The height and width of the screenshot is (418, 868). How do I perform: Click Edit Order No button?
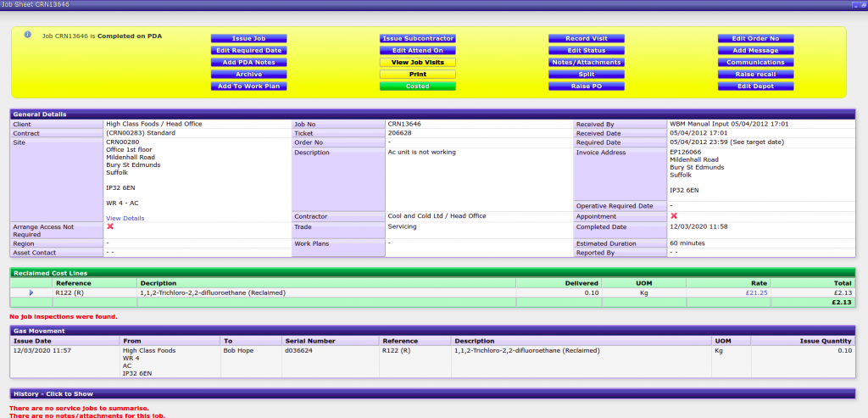pyautogui.click(x=755, y=39)
